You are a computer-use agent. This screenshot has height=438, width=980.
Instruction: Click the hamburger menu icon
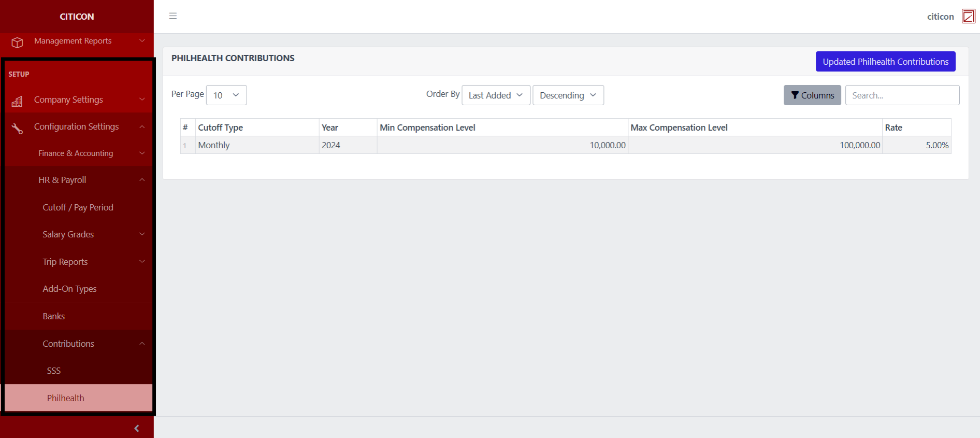click(173, 16)
